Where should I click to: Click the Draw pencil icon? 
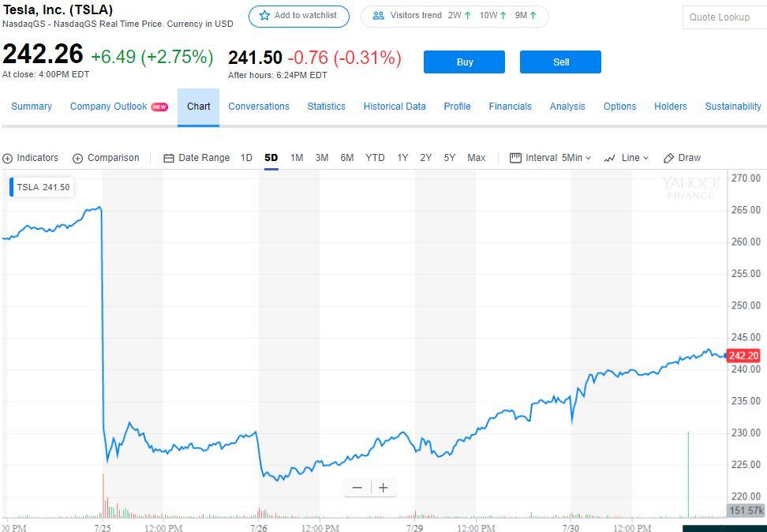[x=668, y=158]
